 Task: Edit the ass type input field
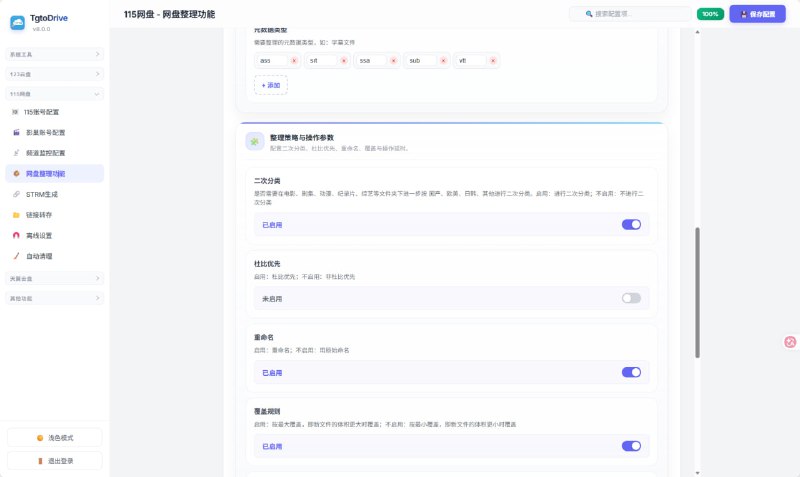click(272, 61)
